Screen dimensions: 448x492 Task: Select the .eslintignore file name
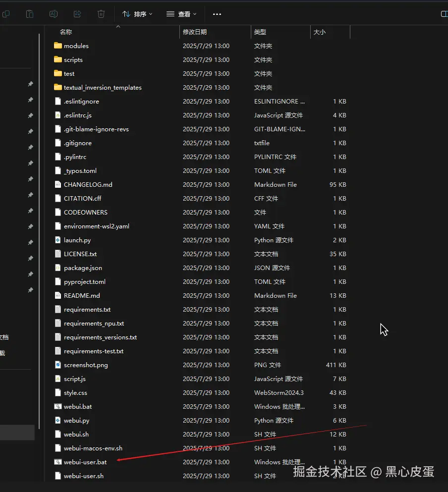click(x=81, y=102)
